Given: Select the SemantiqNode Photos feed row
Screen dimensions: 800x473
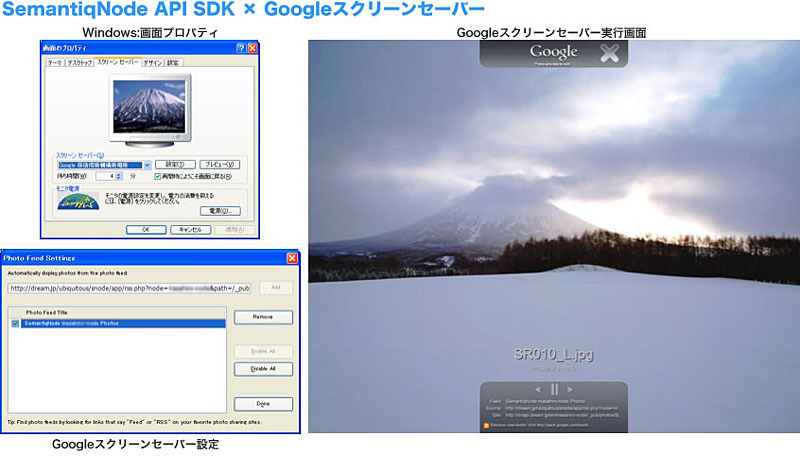Looking at the screenshot, I should pos(123,323).
